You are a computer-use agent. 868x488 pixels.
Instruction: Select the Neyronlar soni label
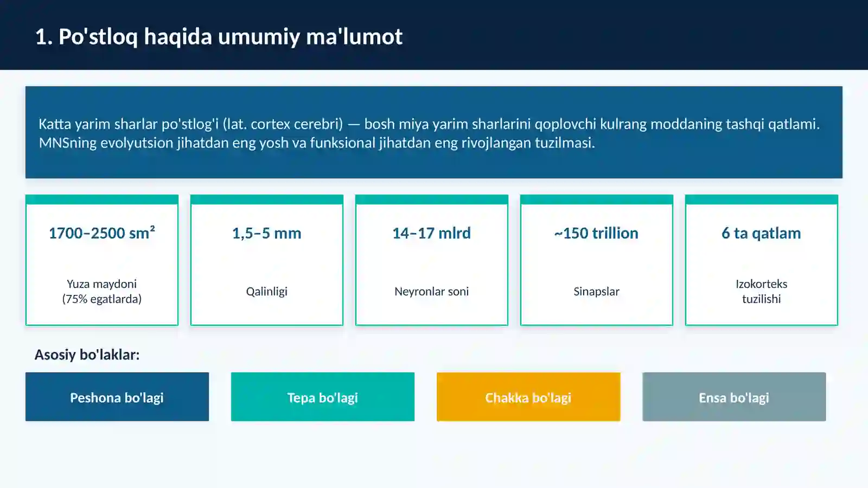click(x=432, y=292)
